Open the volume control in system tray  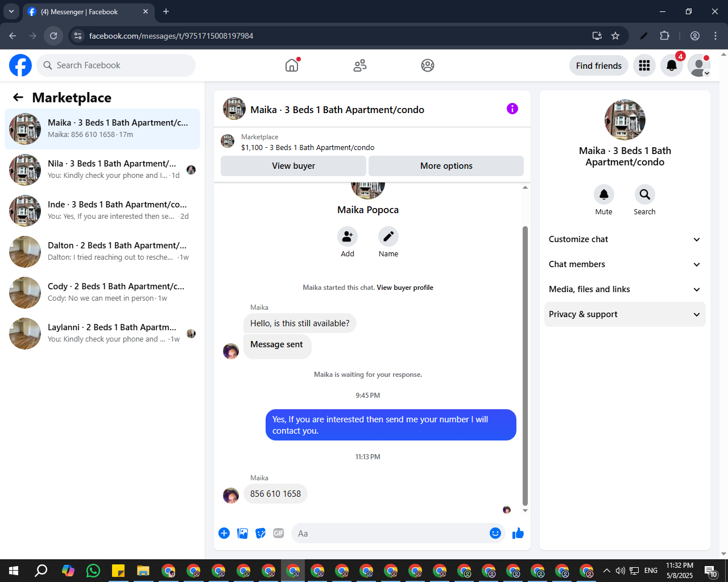pyautogui.click(x=621, y=571)
